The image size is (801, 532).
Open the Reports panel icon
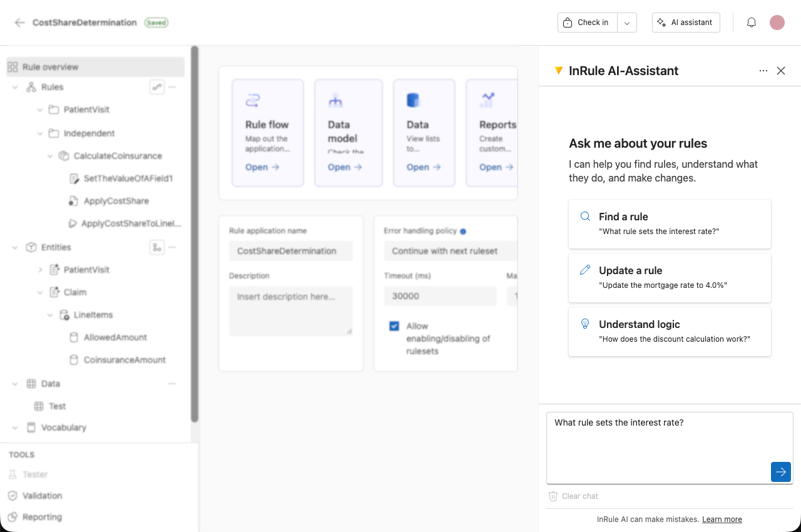[486, 100]
